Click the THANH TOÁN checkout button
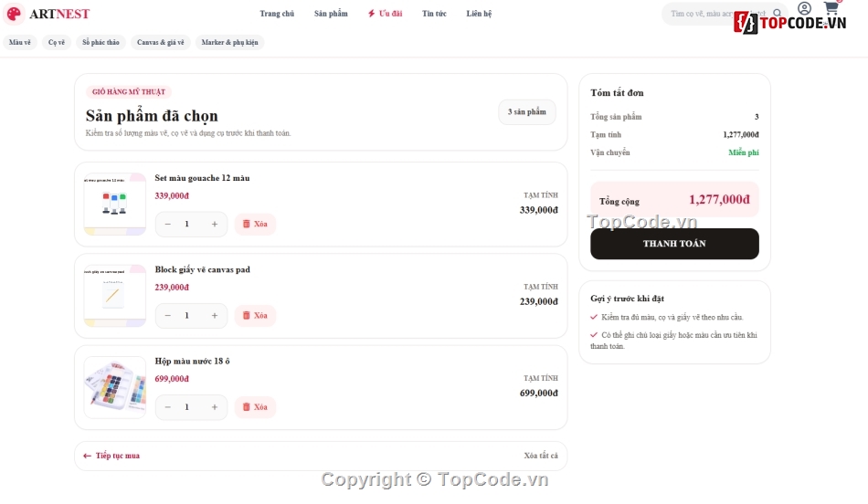The height and width of the screenshot is (504, 868). 674,244
